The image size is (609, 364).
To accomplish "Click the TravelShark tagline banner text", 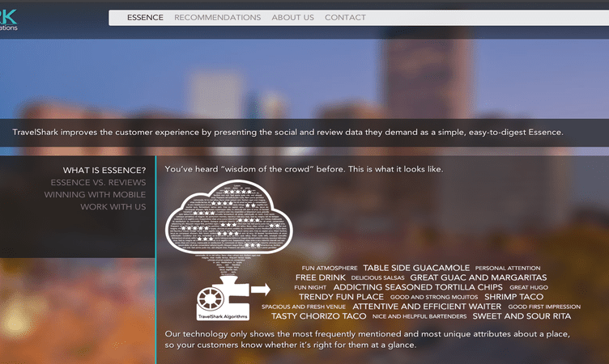I will pos(287,133).
